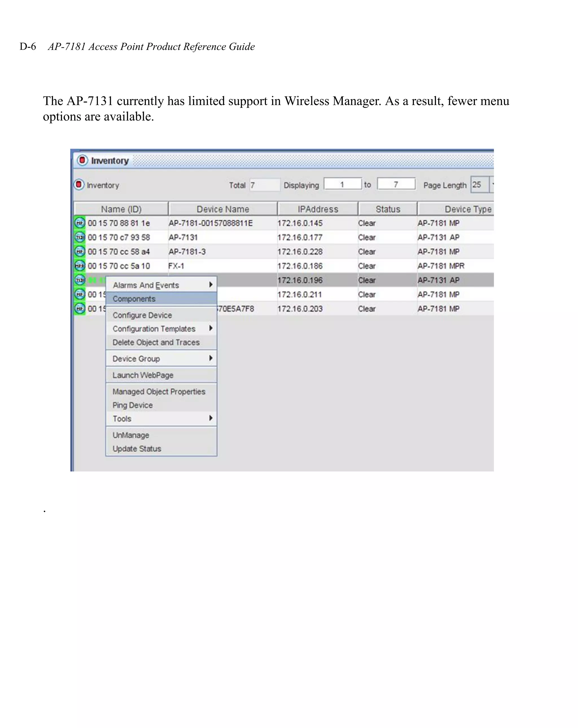The height and width of the screenshot is (728, 578).
Task: Select Components in the context menu
Action: tap(161, 299)
